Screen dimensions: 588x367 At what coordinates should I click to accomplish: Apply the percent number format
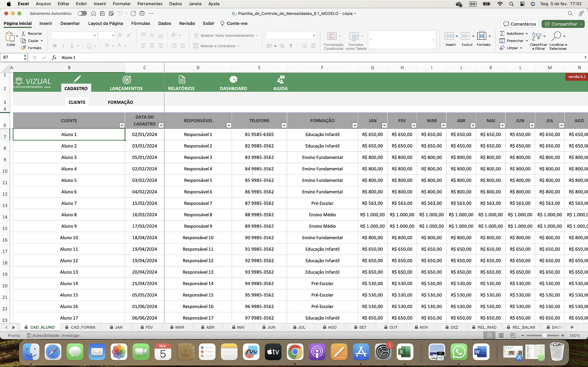[282, 46]
